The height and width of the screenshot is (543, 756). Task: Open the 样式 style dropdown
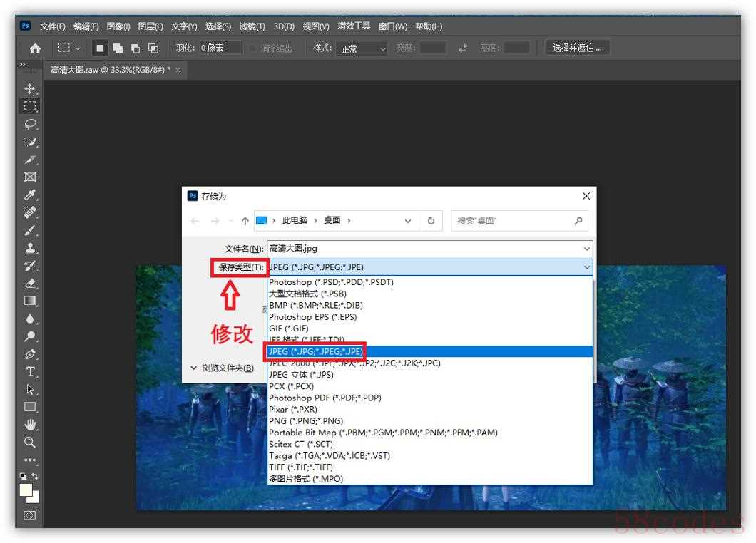[362, 48]
